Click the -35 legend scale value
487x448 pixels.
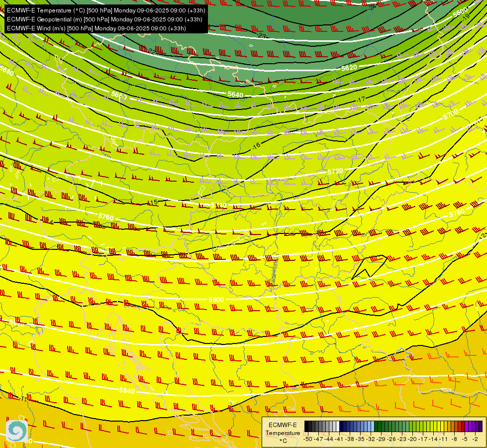coord(360,440)
